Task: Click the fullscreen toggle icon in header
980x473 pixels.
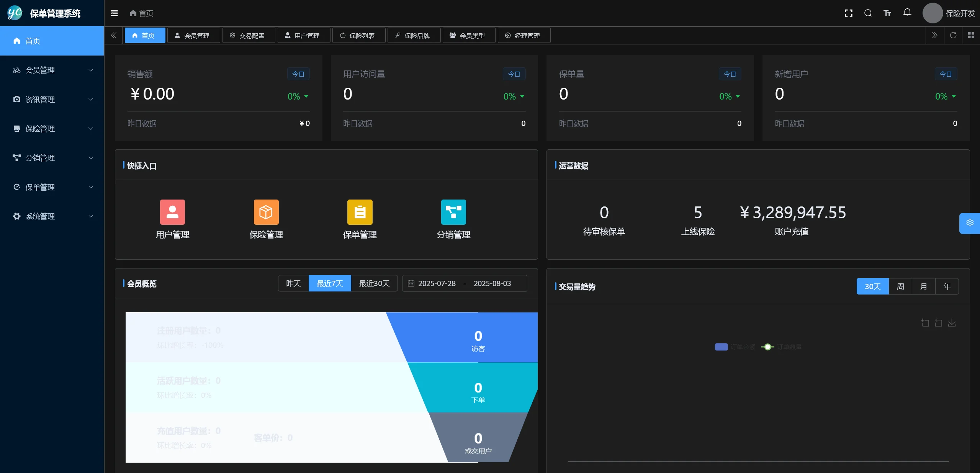Action: pyautogui.click(x=848, y=13)
